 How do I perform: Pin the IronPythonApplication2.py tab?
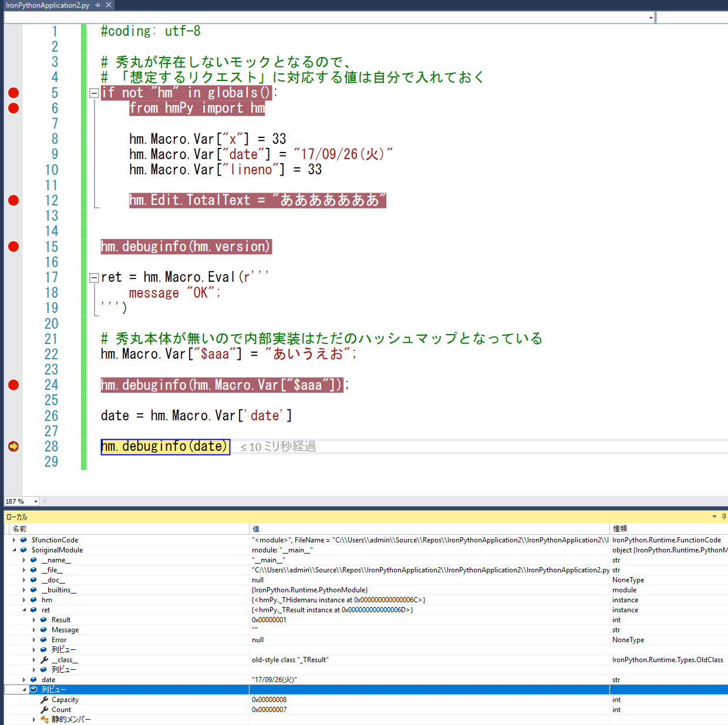[97, 5]
